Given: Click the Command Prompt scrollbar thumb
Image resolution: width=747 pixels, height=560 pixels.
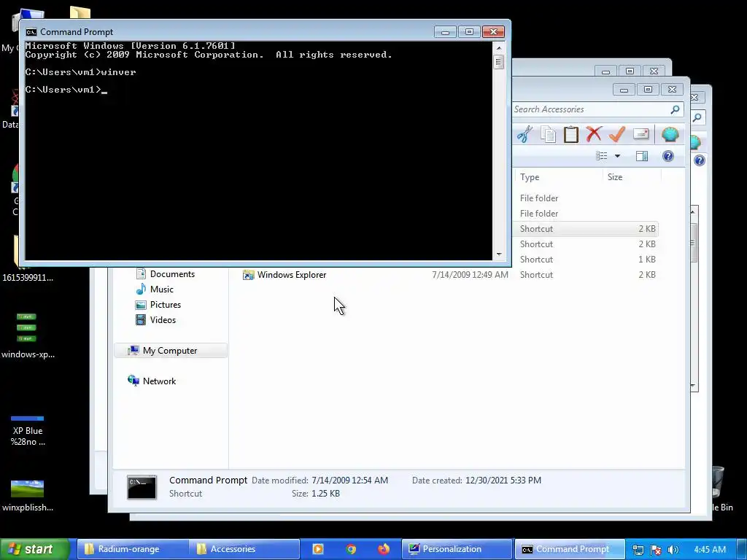Looking at the screenshot, I should 499,62.
